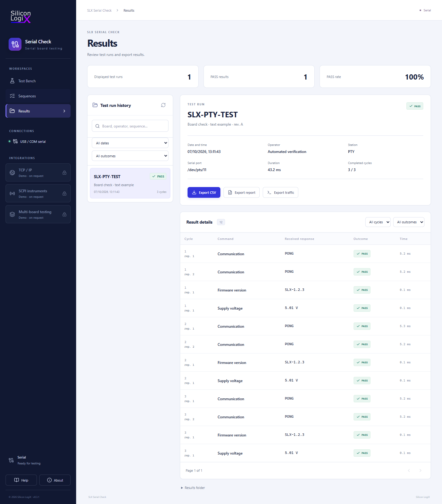Viewport: 442px width, 504px height.
Task: Select the SLX-PTY-TEST run history card
Action: 130,183
